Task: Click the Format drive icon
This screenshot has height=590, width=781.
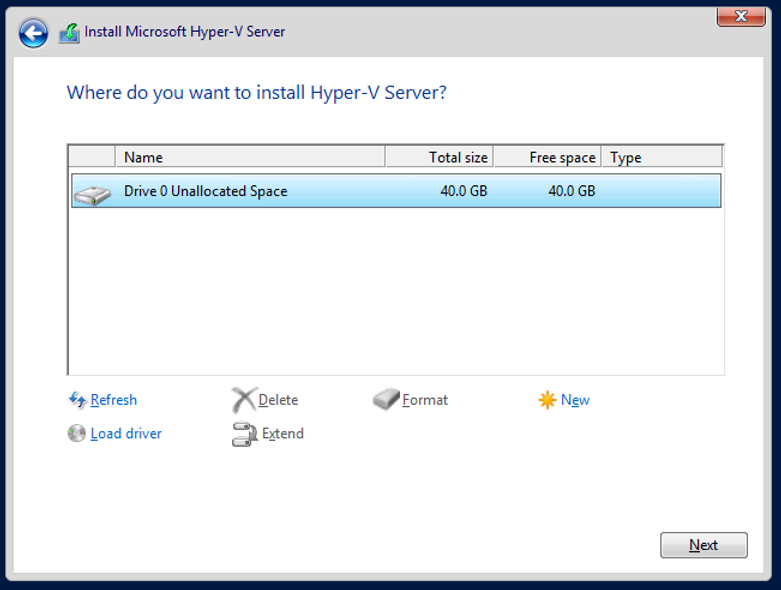Action: click(x=386, y=399)
